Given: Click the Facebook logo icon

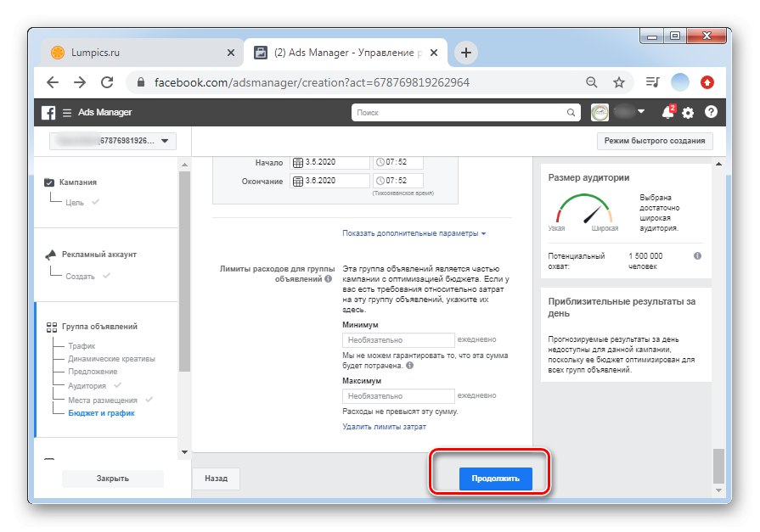Looking at the screenshot, I should tap(48, 112).
